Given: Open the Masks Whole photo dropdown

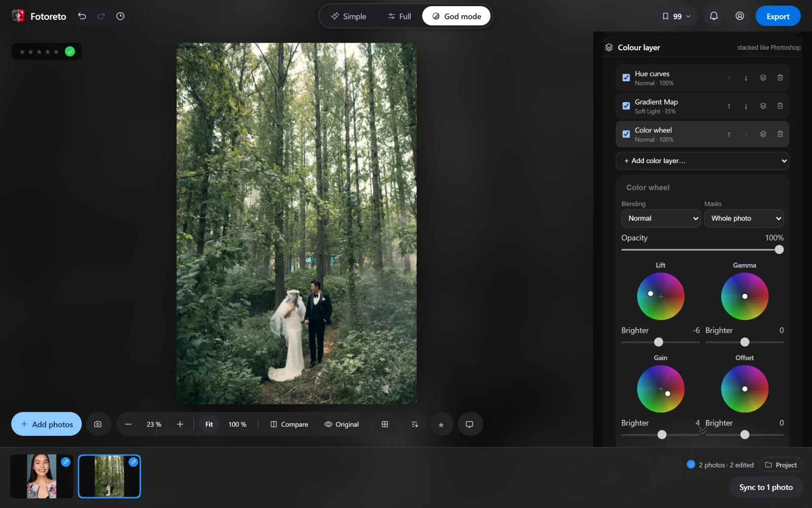Looking at the screenshot, I should tap(744, 218).
